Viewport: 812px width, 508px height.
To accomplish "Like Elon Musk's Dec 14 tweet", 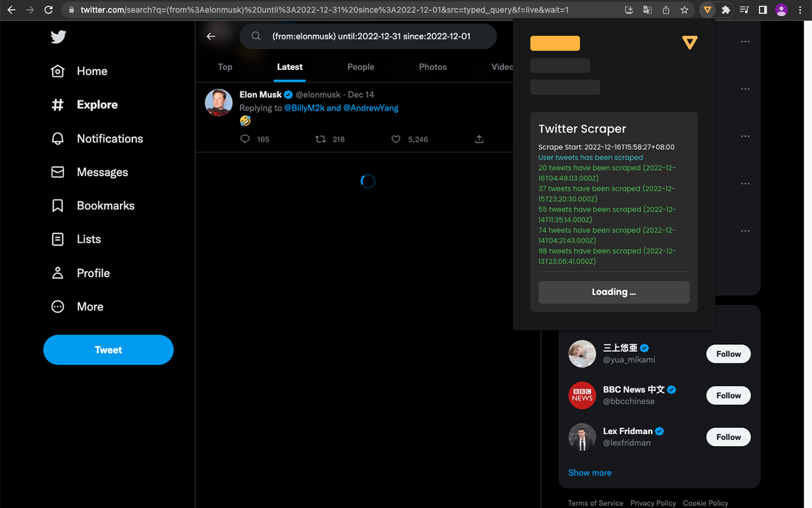I will coord(396,139).
